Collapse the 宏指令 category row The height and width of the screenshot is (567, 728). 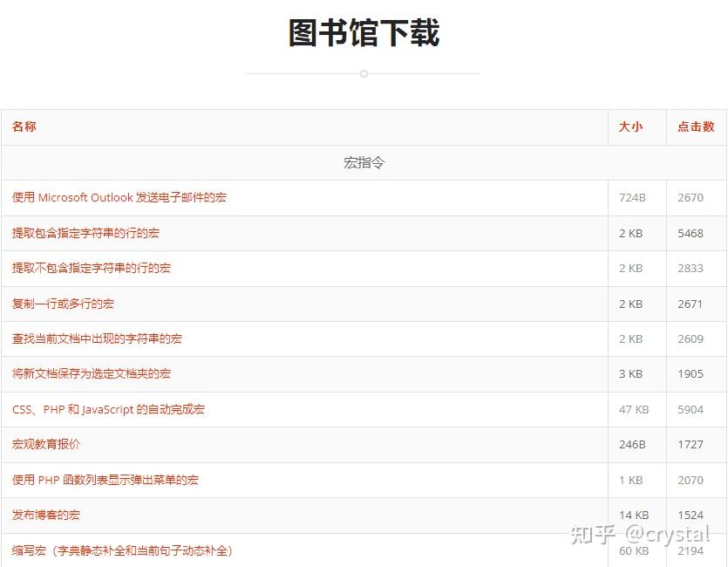(x=364, y=161)
